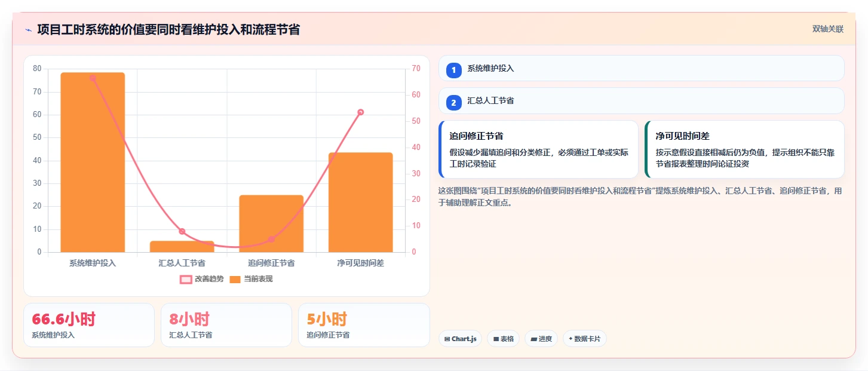Click the 数据卡片 tag icon
Image resolution: width=868 pixels, height=371 pixels.
click(x=571, y=339)
